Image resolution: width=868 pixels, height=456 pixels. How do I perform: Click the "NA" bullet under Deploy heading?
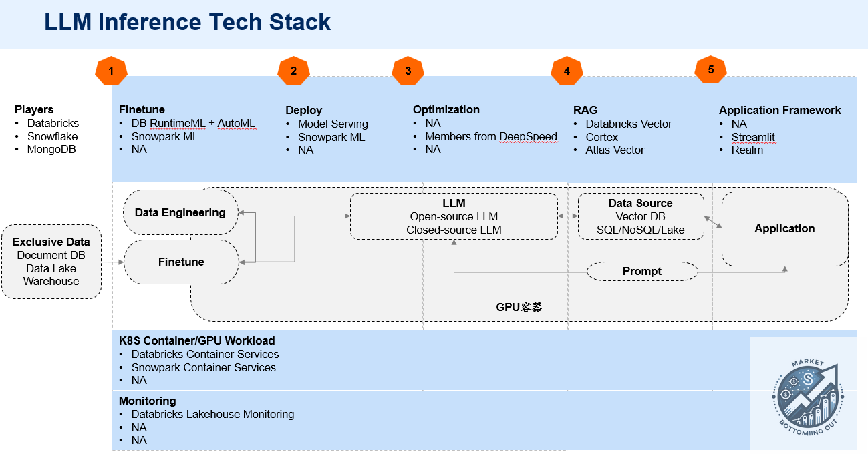pyautogui.click(x=305, y=150)
